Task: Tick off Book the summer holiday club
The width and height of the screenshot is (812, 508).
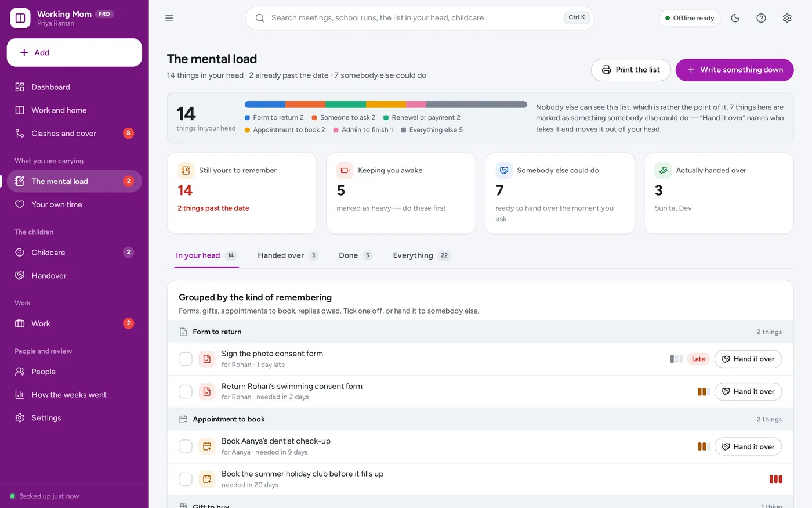Action: click(x=186, y=479)
